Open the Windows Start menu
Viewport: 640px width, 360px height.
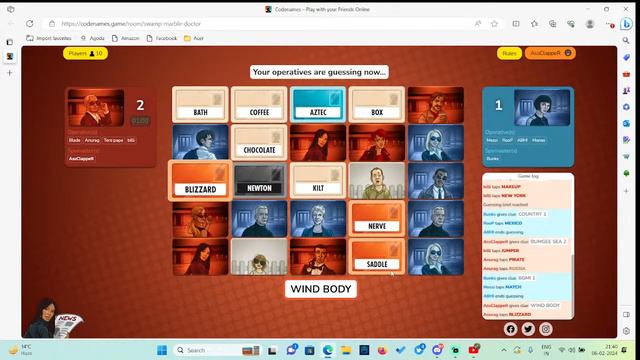(162, 350)
